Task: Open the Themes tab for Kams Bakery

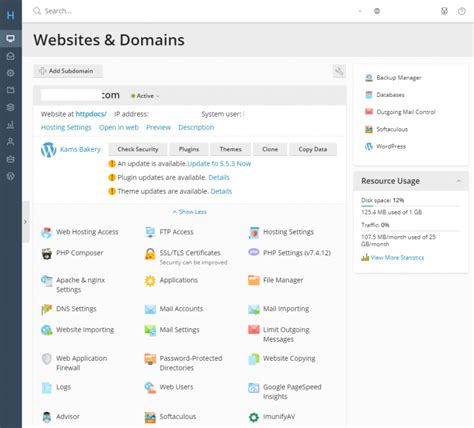Action: (x=230, y=149)
